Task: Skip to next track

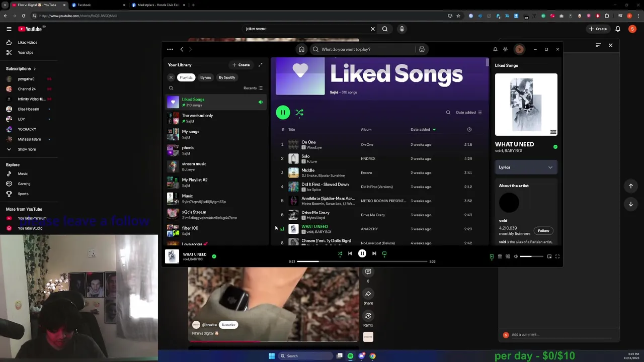Action: coord(374,254)
